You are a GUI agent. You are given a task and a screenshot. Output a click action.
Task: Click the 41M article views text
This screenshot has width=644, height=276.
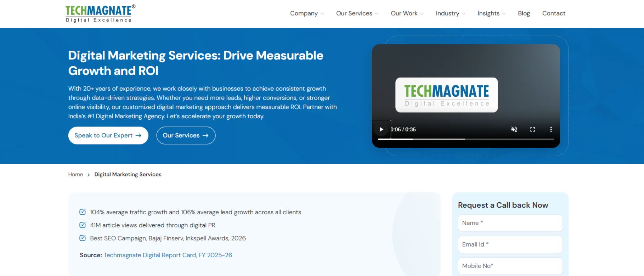pyautogui.click(x=153, y=225)
